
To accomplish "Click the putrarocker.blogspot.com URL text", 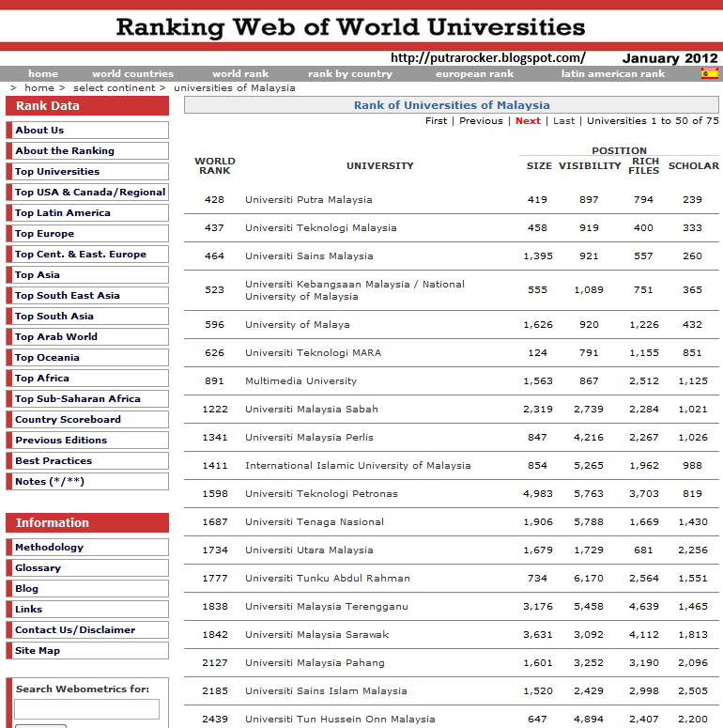I will tap(487, 58).
